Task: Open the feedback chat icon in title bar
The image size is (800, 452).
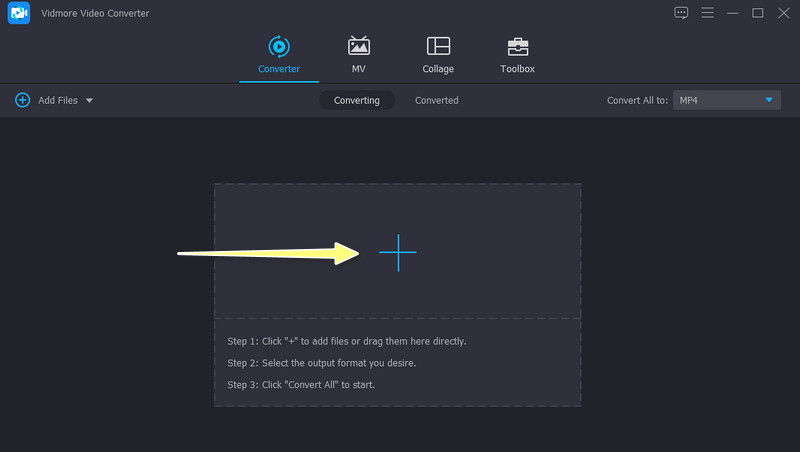Action: tap(681, 13)
